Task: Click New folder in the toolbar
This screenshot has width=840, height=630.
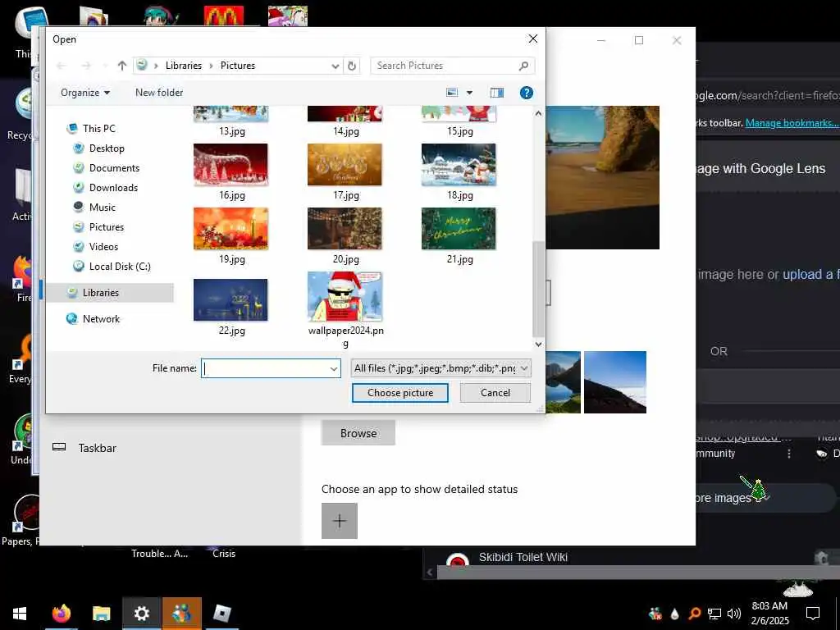Action: [159, 93]
